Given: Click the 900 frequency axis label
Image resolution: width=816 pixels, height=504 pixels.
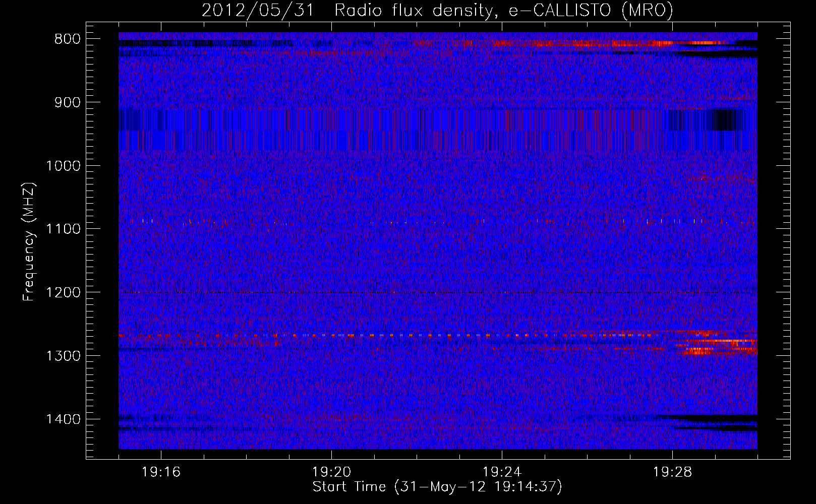Looking at the screenshot, I should pos(67,102).
